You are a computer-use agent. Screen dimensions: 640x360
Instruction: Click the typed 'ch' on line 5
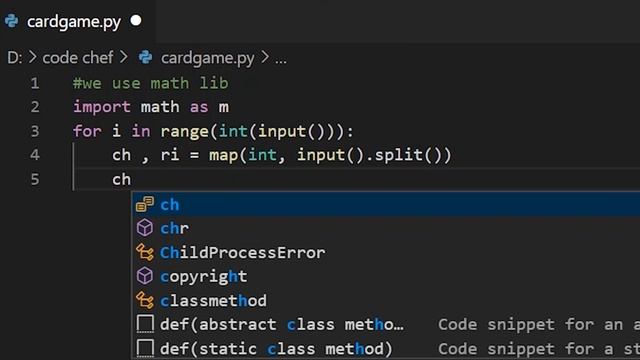pos(122,180)
